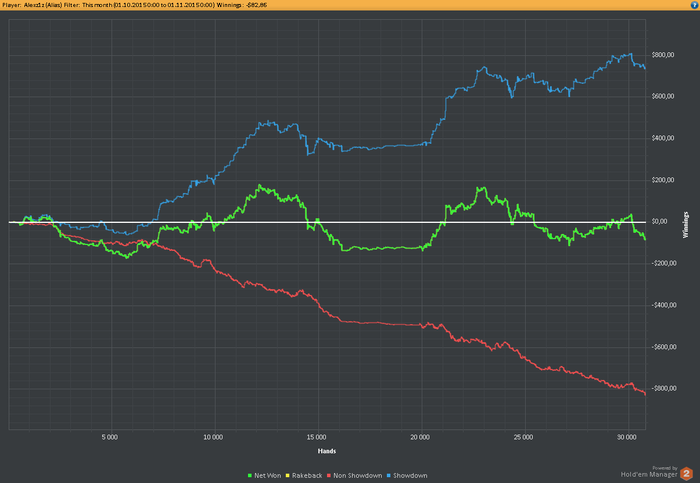Click the '-$600,00' y-axis value
This screenshot has height=483, width=700.
pyautogui.click(x=664, y=347)
